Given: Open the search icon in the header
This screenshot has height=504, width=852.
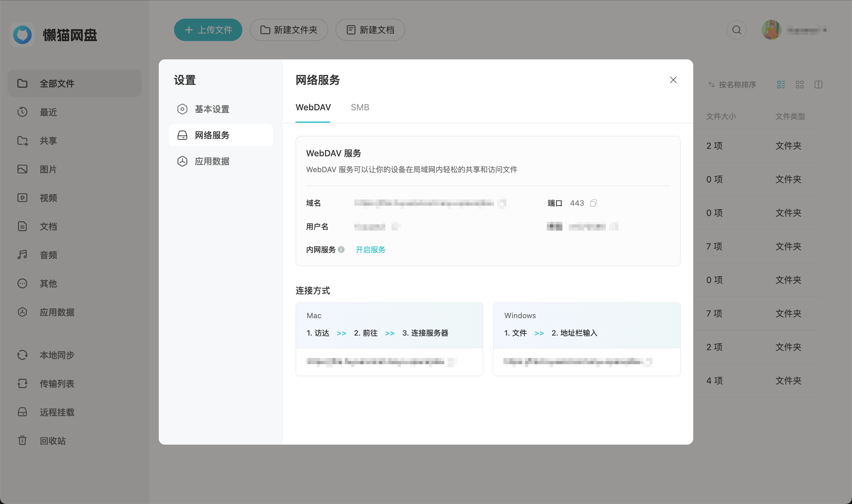Looking at the screenshot, I should pyautogui.click(x=736, y=30).
